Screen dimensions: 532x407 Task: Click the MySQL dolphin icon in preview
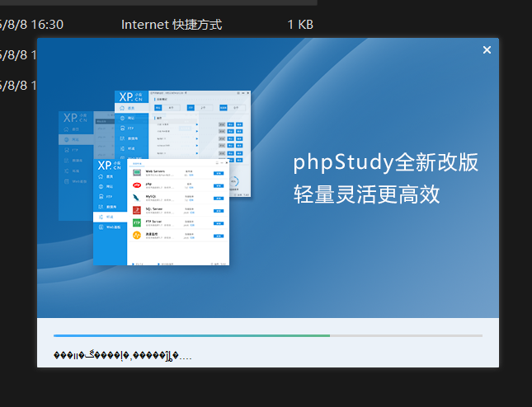137,198
